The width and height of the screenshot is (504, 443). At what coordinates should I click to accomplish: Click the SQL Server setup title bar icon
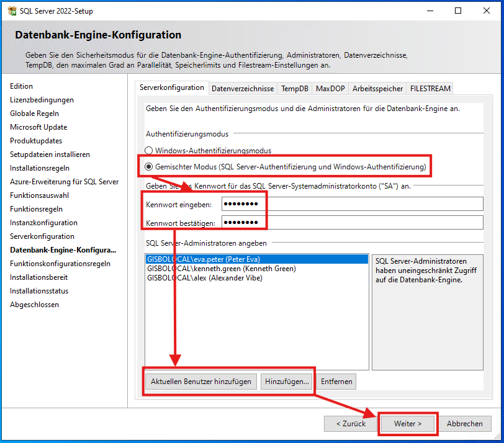tap(12, 11)
